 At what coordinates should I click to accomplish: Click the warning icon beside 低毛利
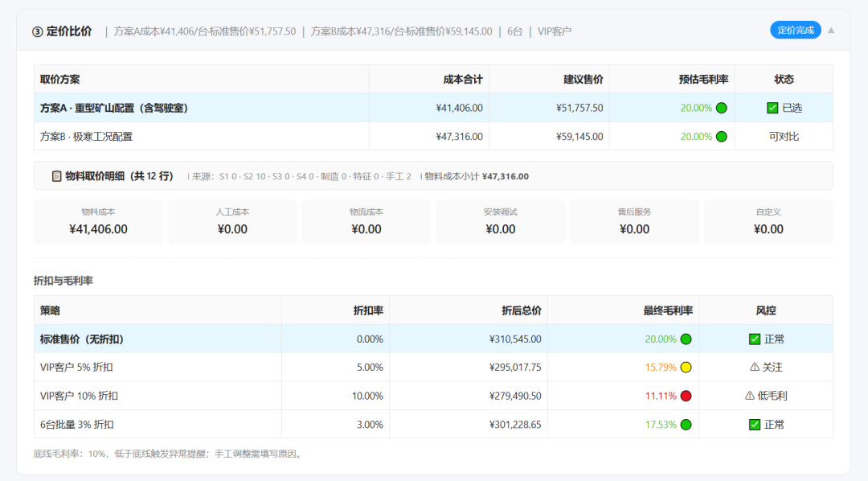(750, 396)
